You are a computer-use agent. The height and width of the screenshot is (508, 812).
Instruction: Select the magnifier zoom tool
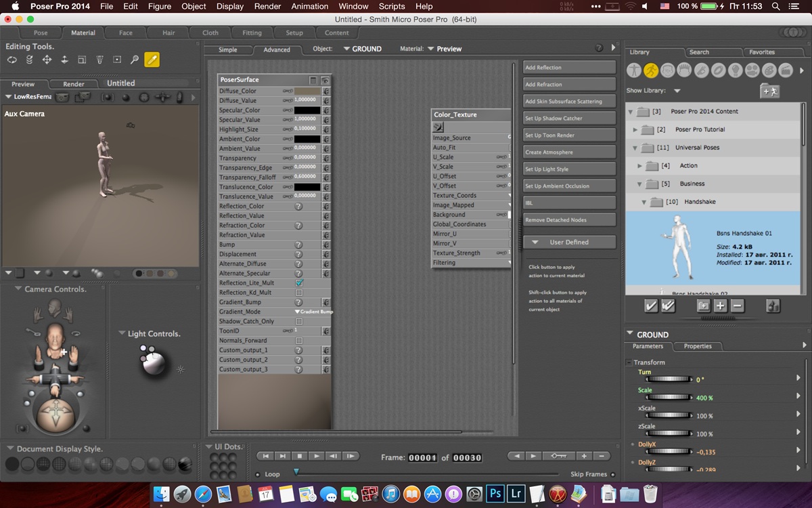click(135, 60)
